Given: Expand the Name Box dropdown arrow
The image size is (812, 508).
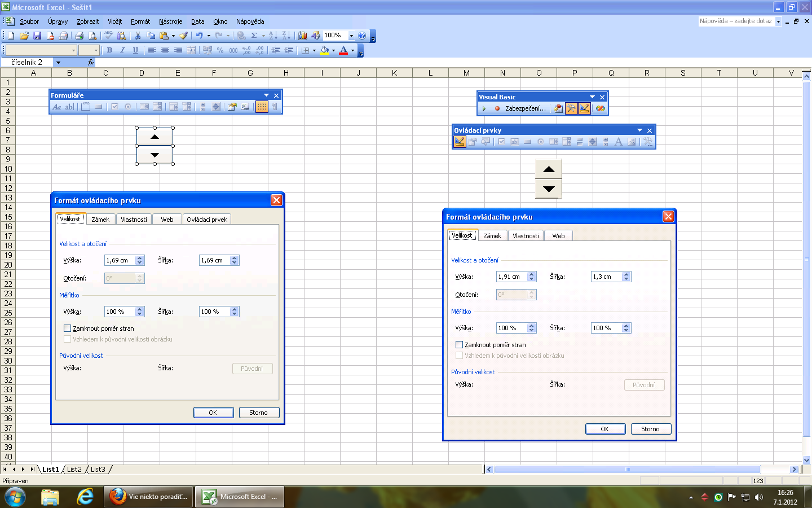Looking at the screenshot, I should pyautogui.click(x=58, y=63).
